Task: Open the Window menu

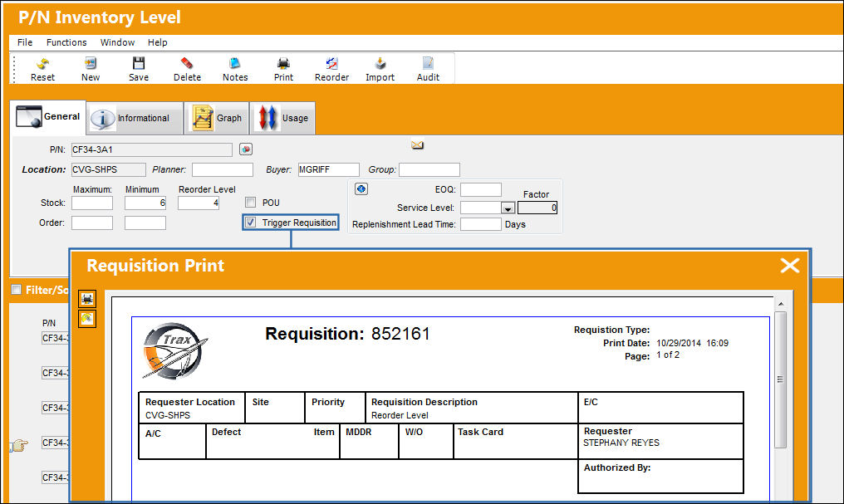Action: [x=117, y=42]
